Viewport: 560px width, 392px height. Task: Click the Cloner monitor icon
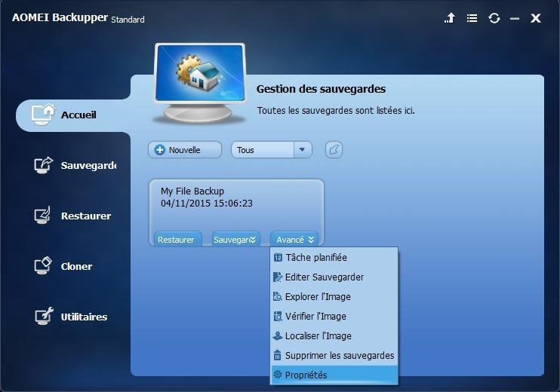point(43,265)
